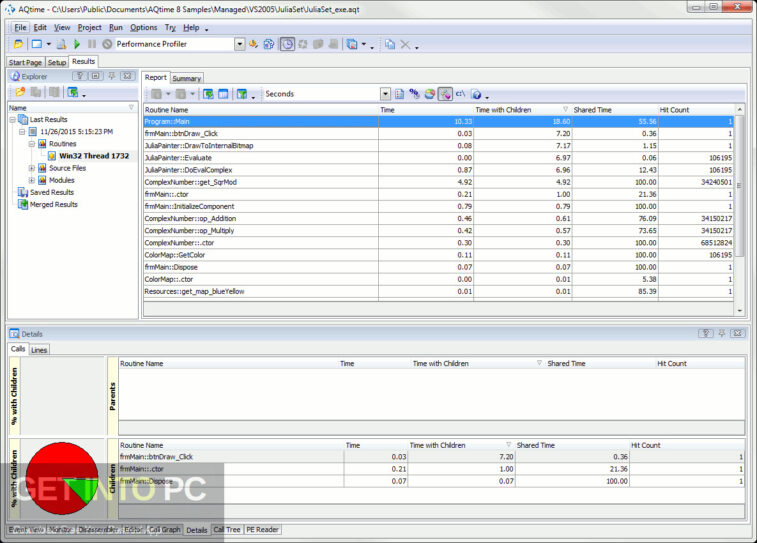
Task: Click the green export icon in Explorer toolbar
Action: 72,92
